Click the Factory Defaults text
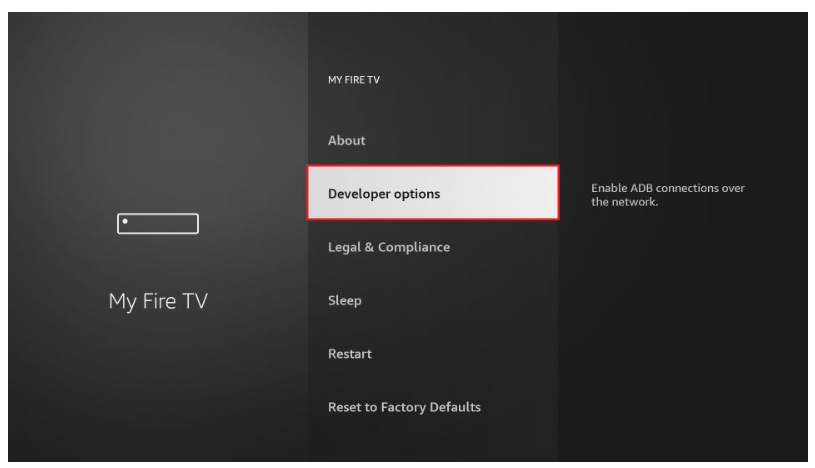Screen dimensions: 815x468 click(x=430, y=407)
